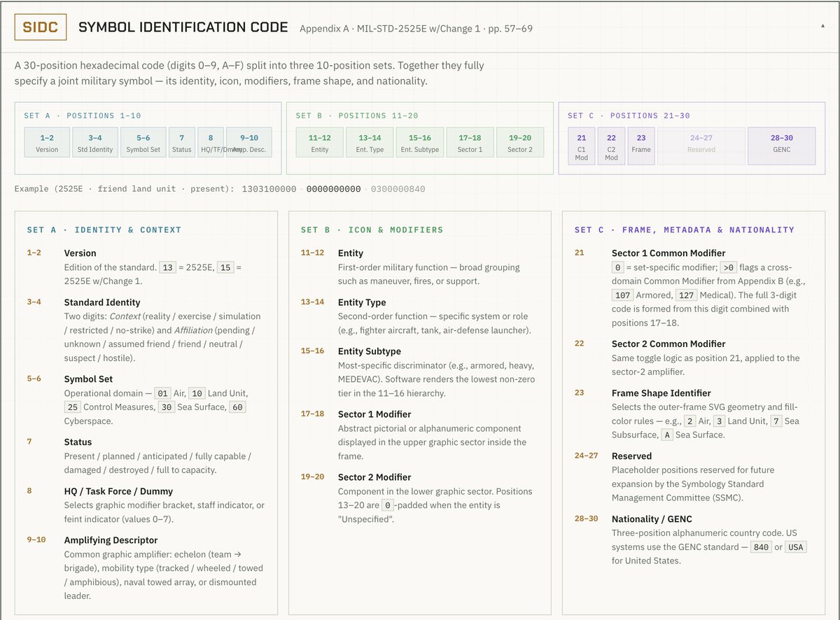Click the code chip A for Sea Surface frame
This screenshot has height=620, width=840.
tap(666, 435)
